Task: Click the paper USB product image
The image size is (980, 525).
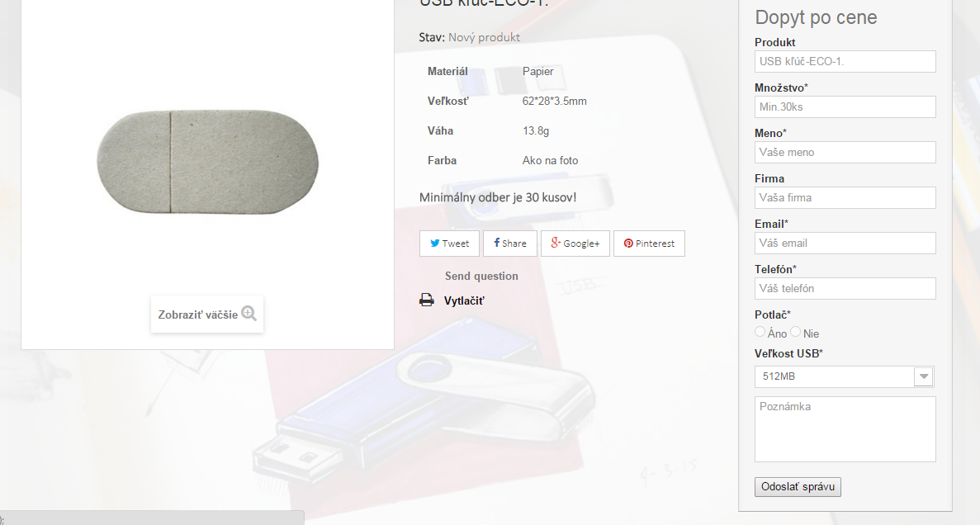Action: click(207, 162)
